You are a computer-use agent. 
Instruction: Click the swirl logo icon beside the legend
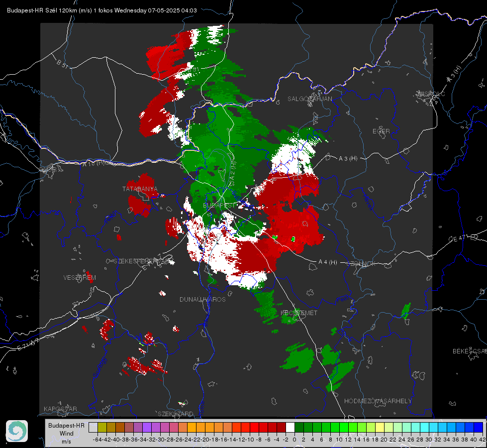[x=17, y=431]
